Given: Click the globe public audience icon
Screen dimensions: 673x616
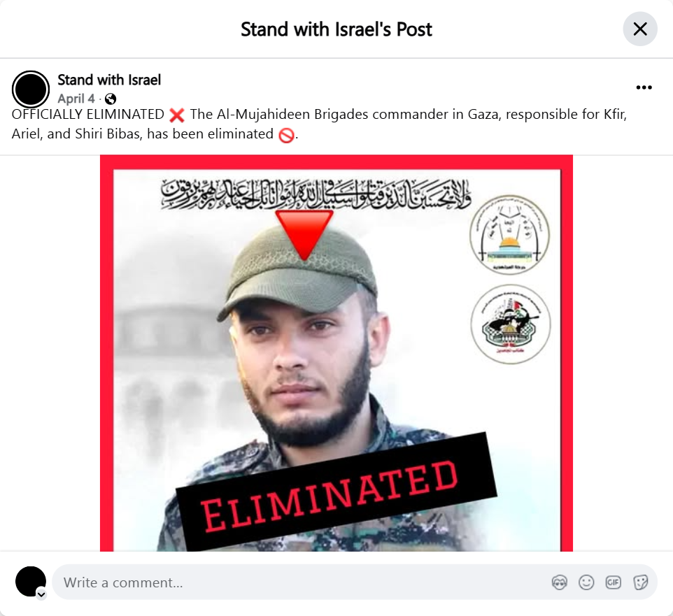Looking at the screenshot, I should [111, 99].
